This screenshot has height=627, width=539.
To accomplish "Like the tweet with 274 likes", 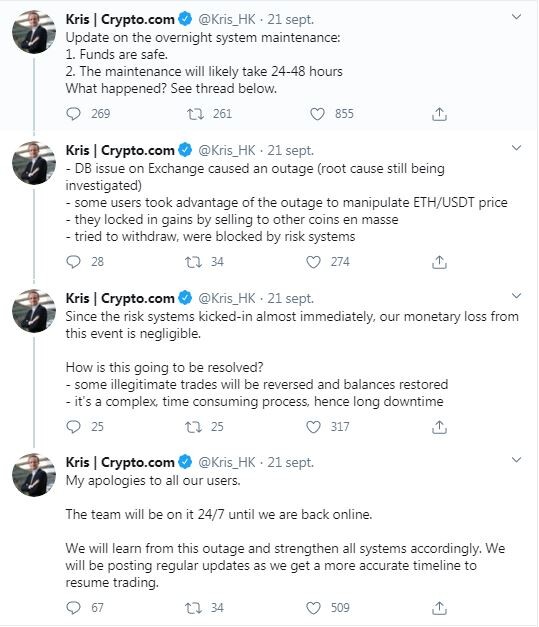I will [313, 262].
